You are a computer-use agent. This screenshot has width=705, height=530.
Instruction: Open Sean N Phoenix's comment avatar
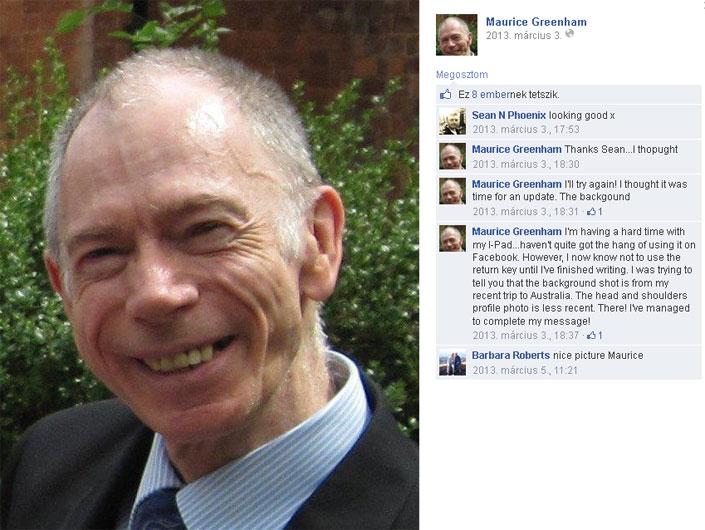tap(452, 121)
